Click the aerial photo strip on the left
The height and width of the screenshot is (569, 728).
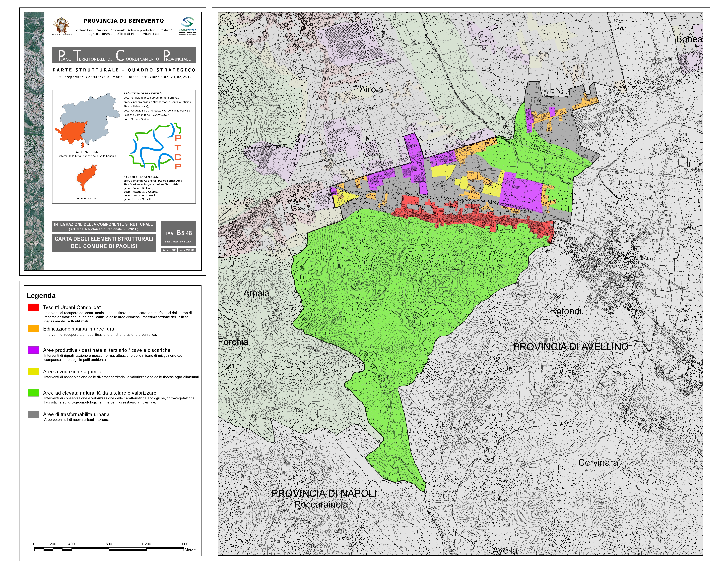point(34,141)
